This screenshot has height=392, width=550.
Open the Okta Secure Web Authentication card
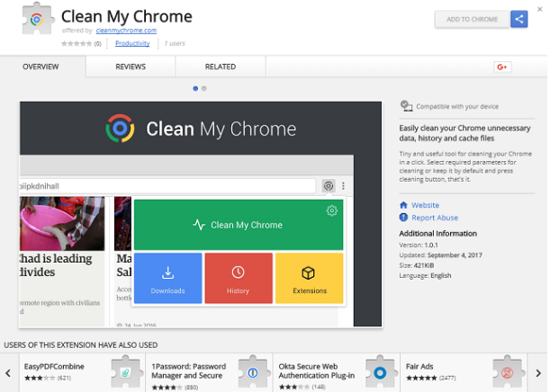pos(337,372)
